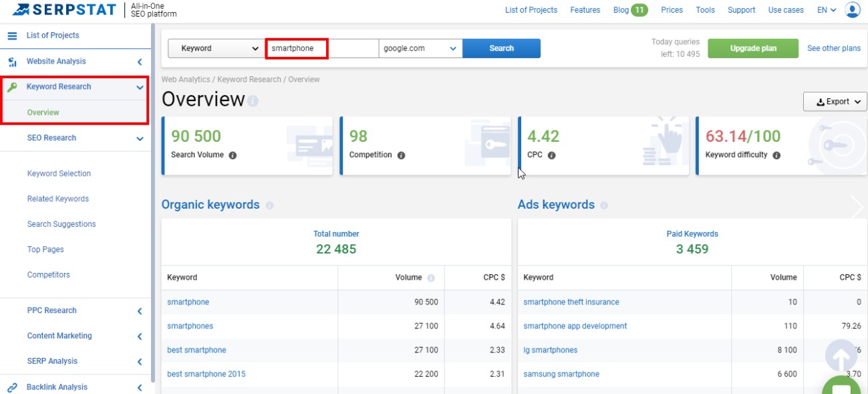This screenshot has width=868, height=394.
Task: Click the info icon next to Search Volume
Action: click(x=233, y=155)
